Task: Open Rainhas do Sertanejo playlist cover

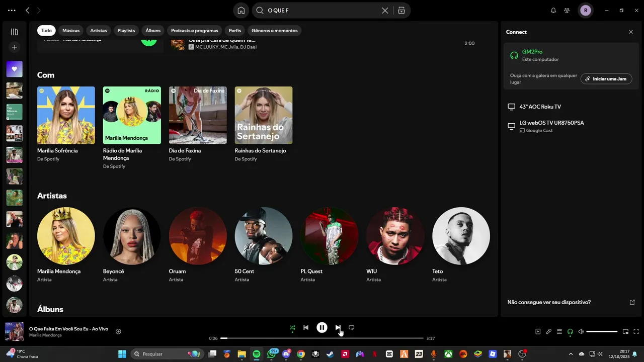Action: click(x=264, y=115)
